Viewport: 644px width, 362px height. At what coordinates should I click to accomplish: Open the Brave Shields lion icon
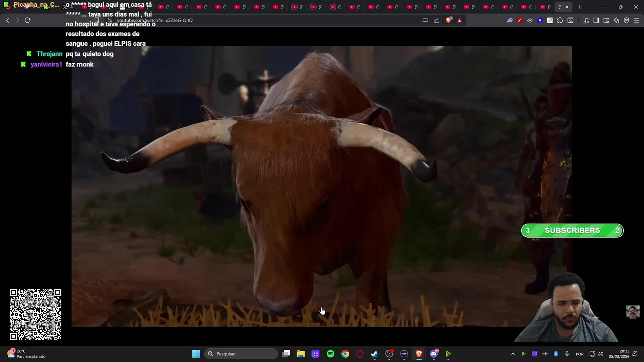(x=449, y=20)
